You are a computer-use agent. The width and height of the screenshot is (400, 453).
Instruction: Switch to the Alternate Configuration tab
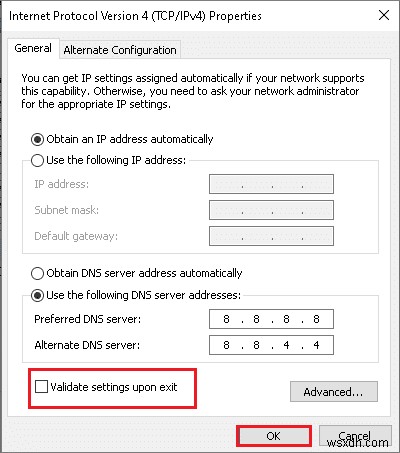120,50
